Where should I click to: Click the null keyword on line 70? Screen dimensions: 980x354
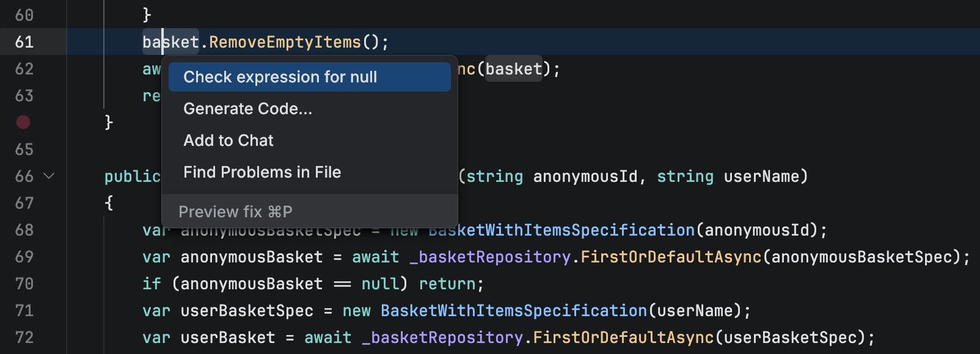click(380, 284)
